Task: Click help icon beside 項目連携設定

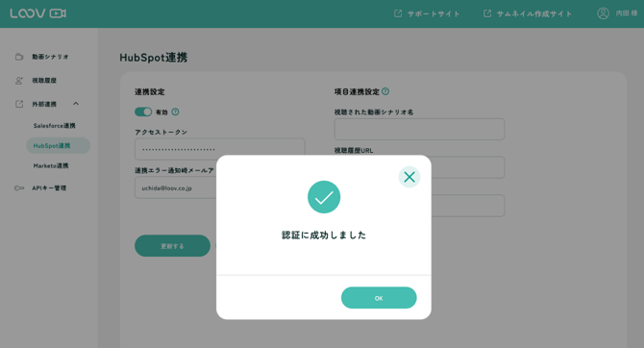Action: (385, 91)
